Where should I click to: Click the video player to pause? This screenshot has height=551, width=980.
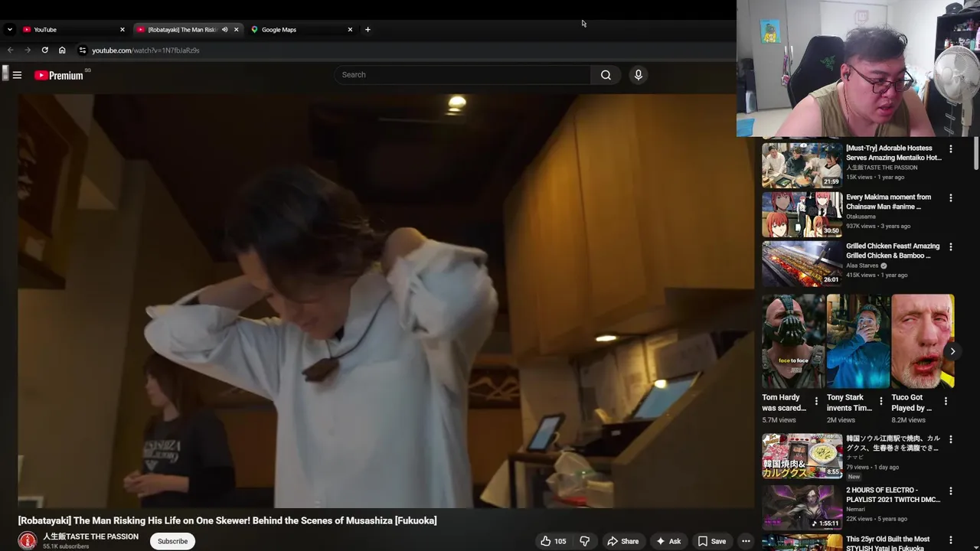tap(386, 301)
